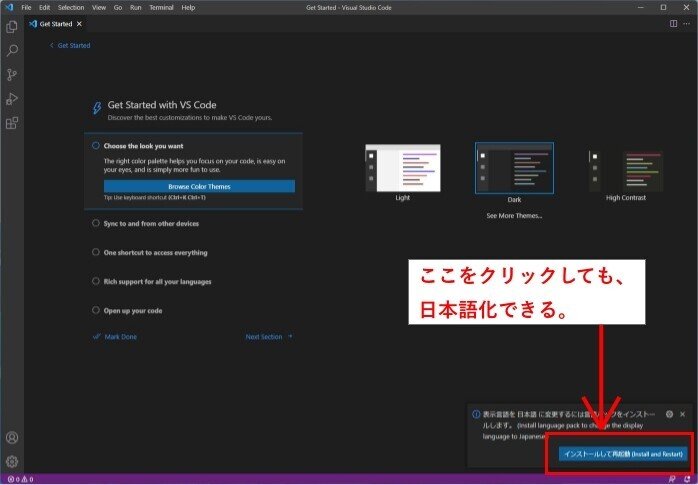Toggle 'Sync to and from other devices' circle
This screenshot has width=698, height=485.
click(x=96, y=223)
